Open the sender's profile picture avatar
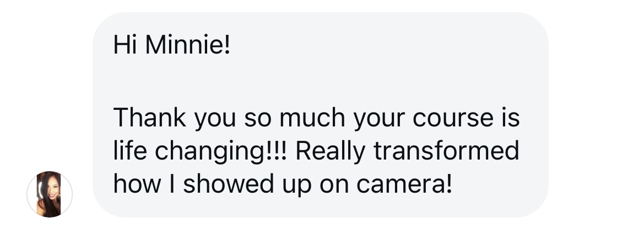The height and width of the screenshot is (228, 644). point(50,194)
